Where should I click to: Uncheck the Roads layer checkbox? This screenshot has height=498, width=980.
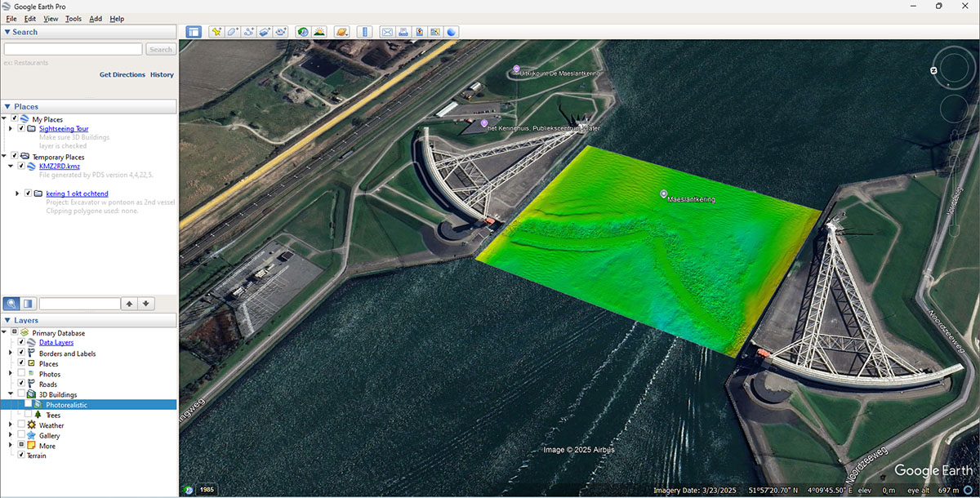(21, 384)
